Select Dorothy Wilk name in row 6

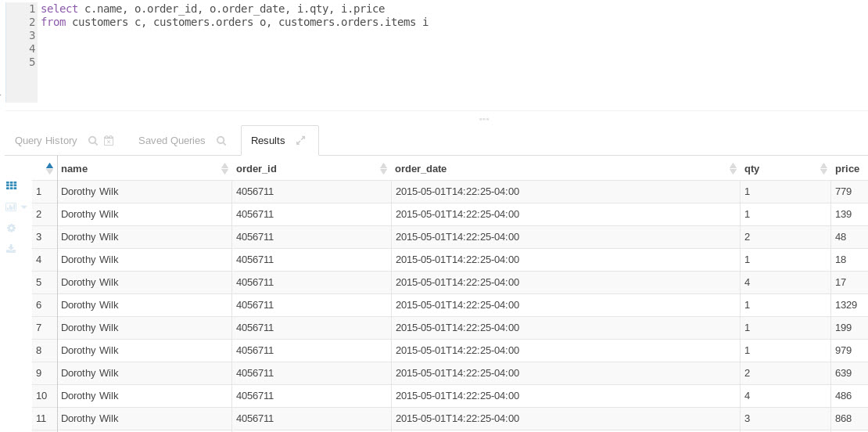pyautogui.click(x=90, y=305)
